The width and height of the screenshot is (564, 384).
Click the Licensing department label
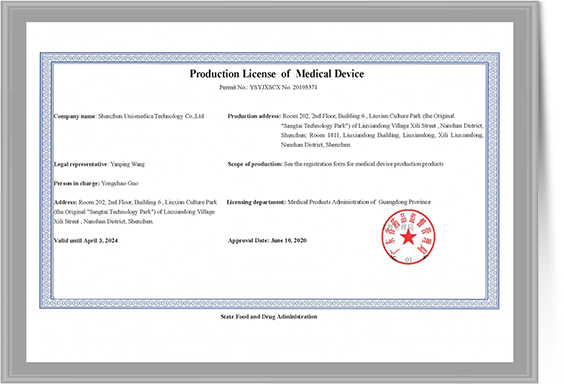pos(256,202)
